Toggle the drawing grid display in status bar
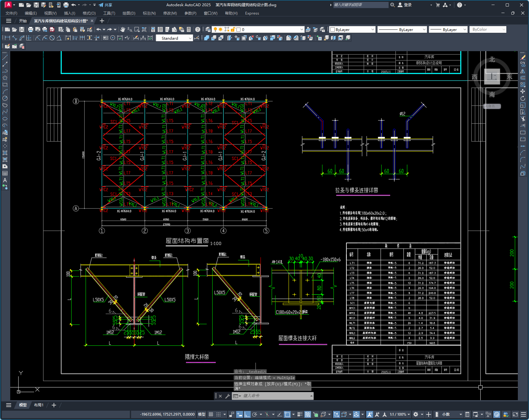Image resolution: width=529 pixels, height=420 pixels. pos(211,414)
